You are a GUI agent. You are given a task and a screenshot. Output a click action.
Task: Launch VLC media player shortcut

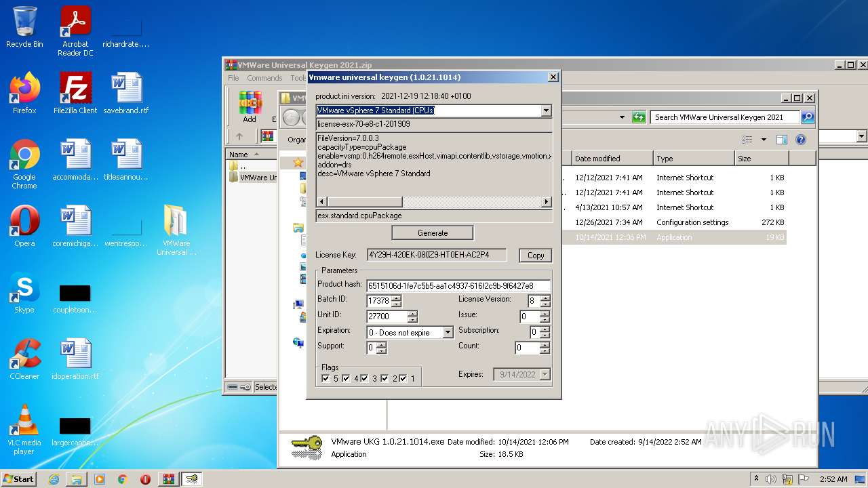[x=24, y=430]
